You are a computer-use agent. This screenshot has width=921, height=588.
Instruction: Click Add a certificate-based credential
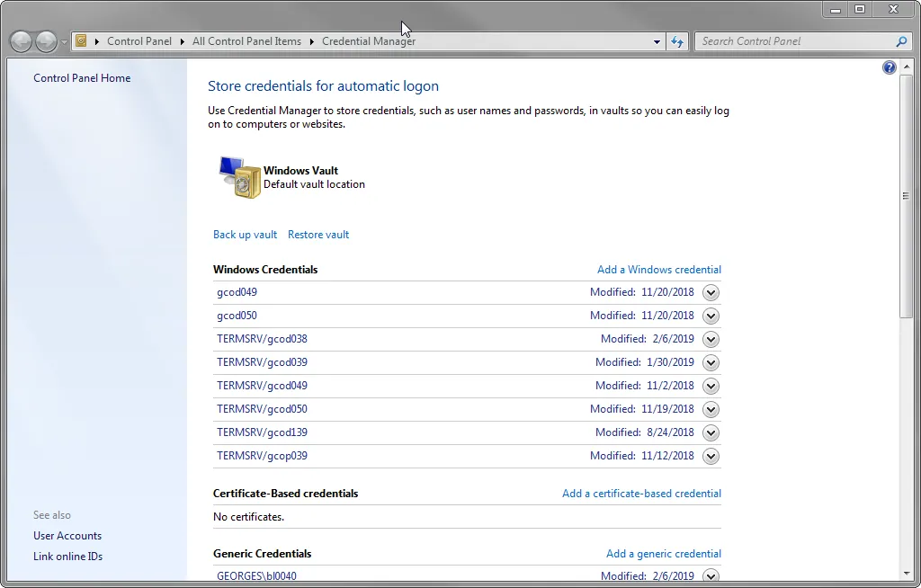pyautogui.click(x=641, y=494)
